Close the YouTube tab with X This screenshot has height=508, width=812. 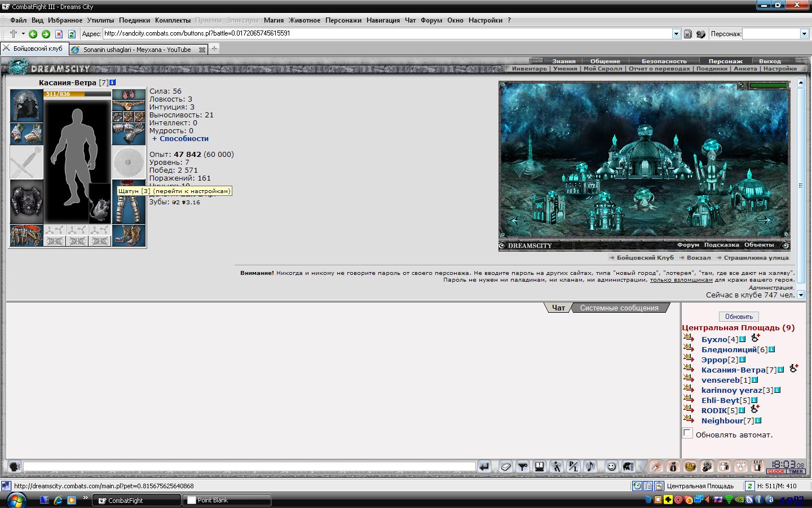click(202, 50)
